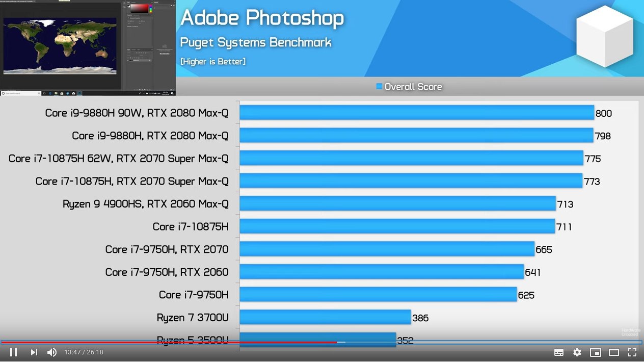Click the Windows search box in the inset

(21, 93)
